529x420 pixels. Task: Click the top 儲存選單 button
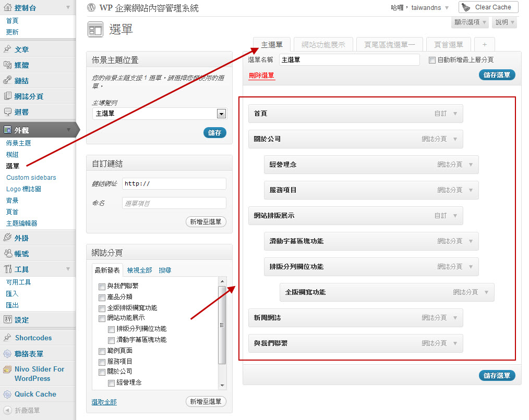tap(497, 75)
